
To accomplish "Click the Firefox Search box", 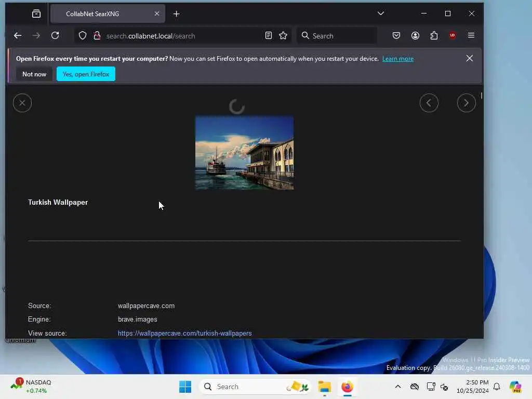I will (x=337, y=36).
